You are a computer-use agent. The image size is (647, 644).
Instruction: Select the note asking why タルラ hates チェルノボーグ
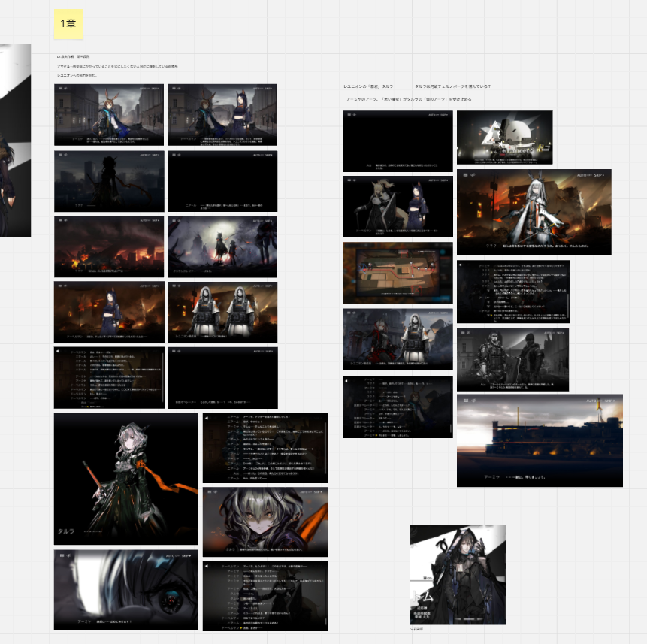[x=452, y=86]
